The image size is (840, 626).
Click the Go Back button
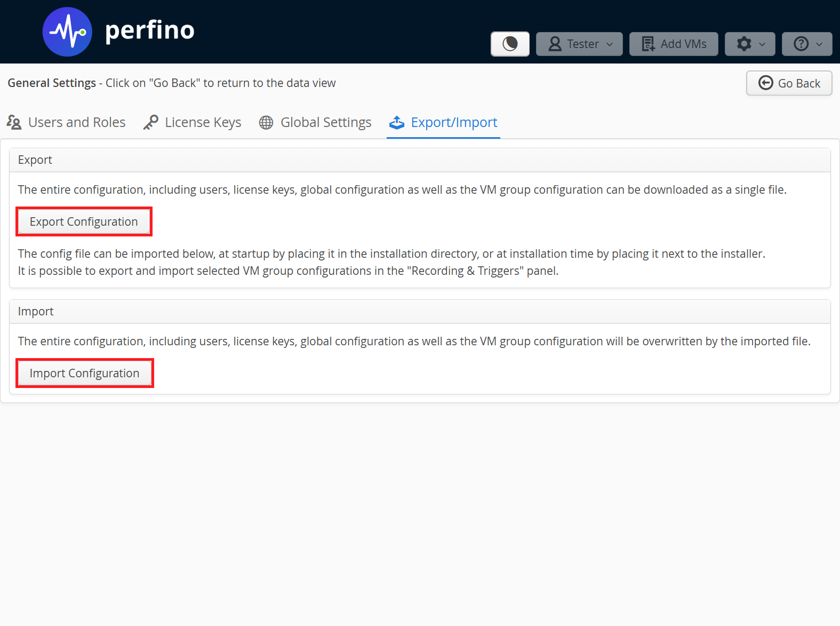click(789, 83)
